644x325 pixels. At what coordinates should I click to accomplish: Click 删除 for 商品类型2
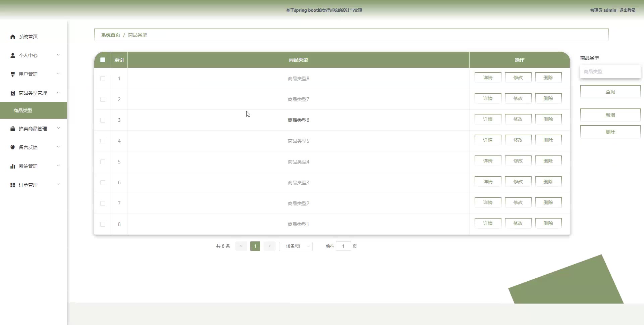(x=548, y=202)
